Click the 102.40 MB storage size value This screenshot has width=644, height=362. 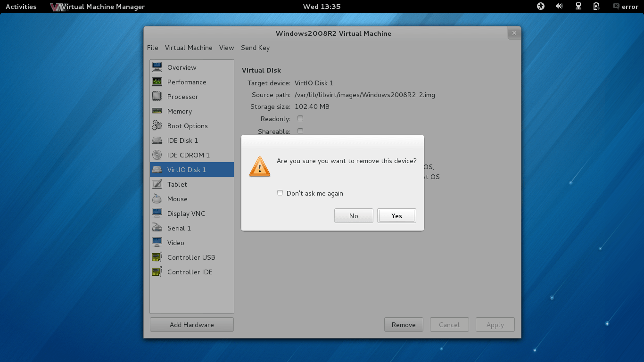(312, 107)
